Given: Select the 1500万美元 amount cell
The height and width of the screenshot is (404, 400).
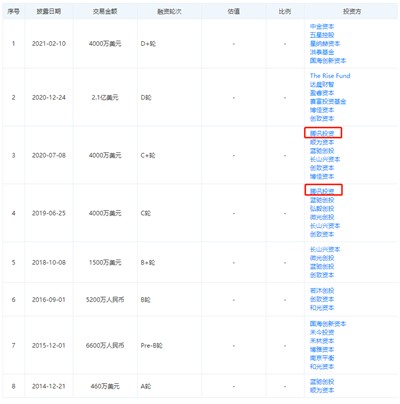Looking at the screenshot, I should (105, 263).
